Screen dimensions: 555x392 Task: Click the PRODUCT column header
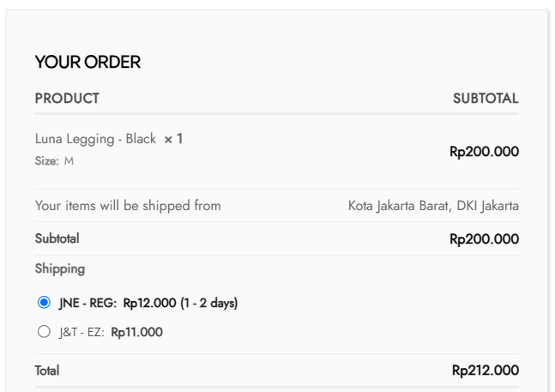(x=67, y=99)
